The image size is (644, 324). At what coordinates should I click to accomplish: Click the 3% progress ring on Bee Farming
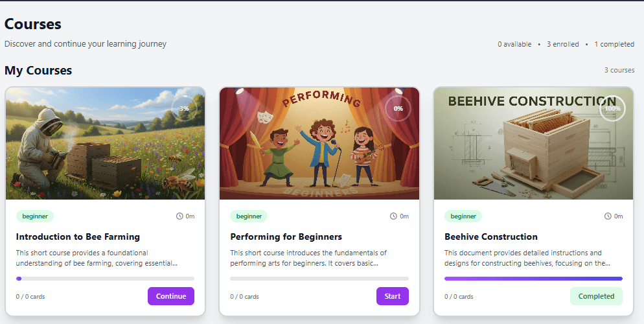(185, 108)
